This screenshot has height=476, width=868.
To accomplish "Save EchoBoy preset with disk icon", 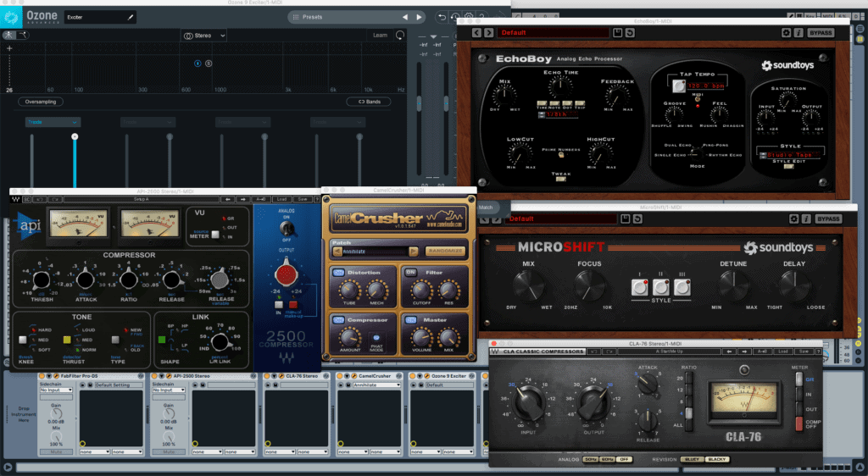I will click(x=618, y=33).
